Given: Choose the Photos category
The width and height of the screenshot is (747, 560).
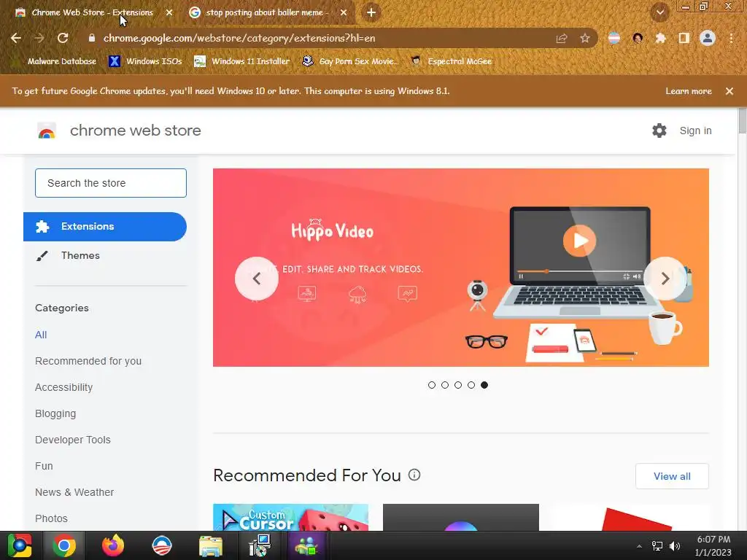Looking at the screenshot, I should pos(52,518).
